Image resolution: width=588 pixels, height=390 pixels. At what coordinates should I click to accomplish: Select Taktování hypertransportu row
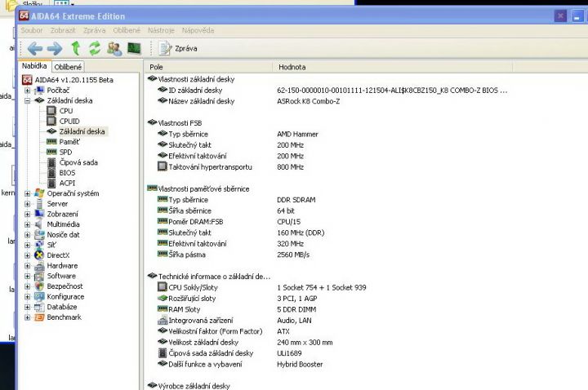pos(230,167)
